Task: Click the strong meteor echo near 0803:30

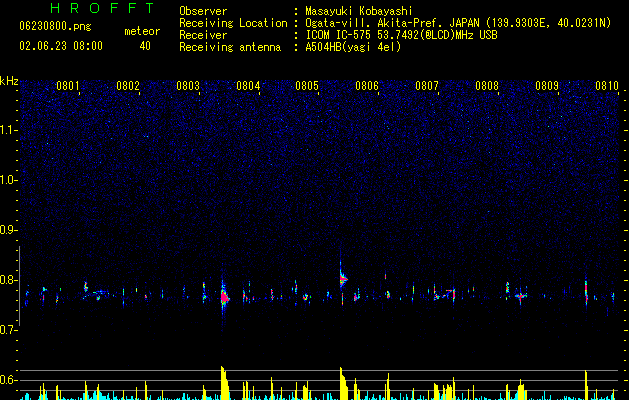Action: (224, 297)
